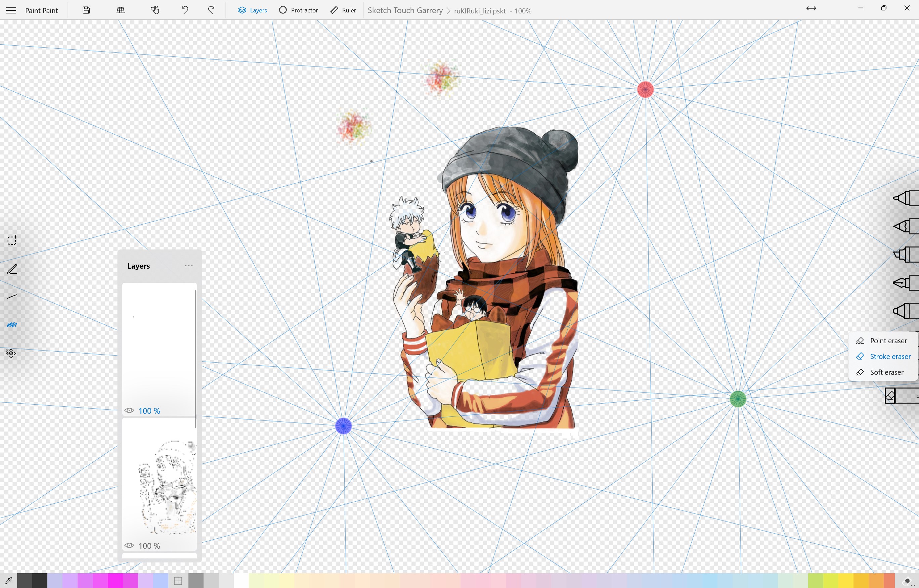The height and width of the screenshot is (588, 919).
Task: Select the move/transform tool in the left sidebar
Action: [11, 353]
